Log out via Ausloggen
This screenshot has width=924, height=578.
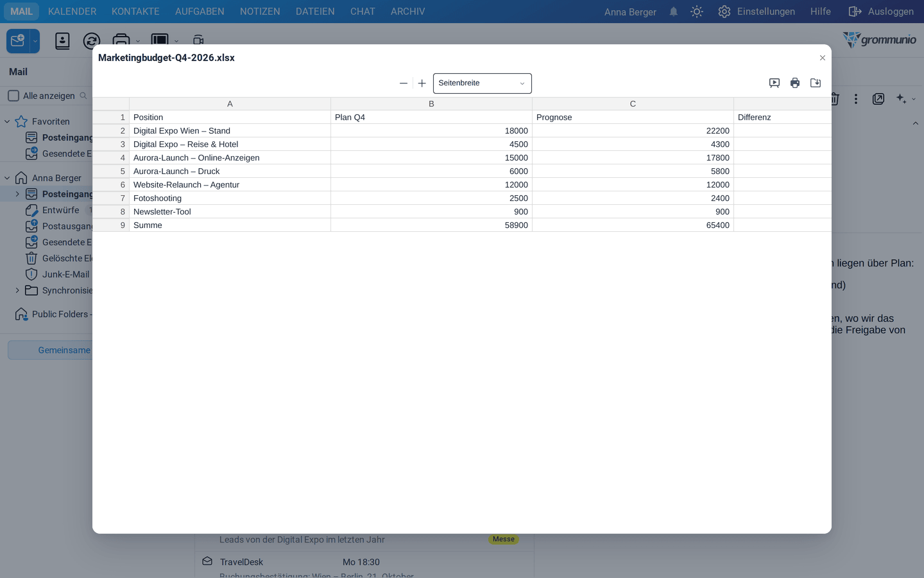tap(881, 12)
